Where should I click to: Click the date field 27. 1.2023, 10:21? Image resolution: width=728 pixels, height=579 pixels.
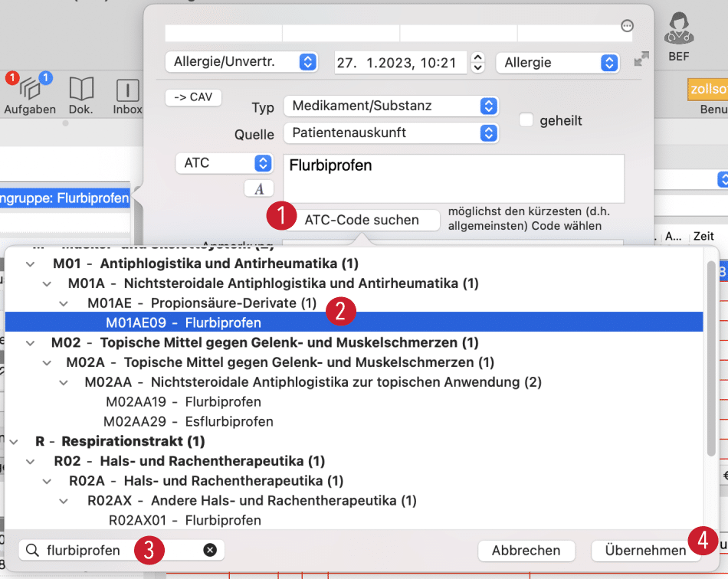(x=400, y=63)
